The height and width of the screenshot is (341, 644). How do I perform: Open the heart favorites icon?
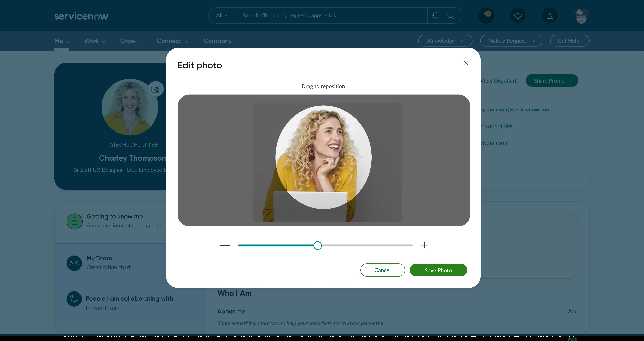point(518,15)
